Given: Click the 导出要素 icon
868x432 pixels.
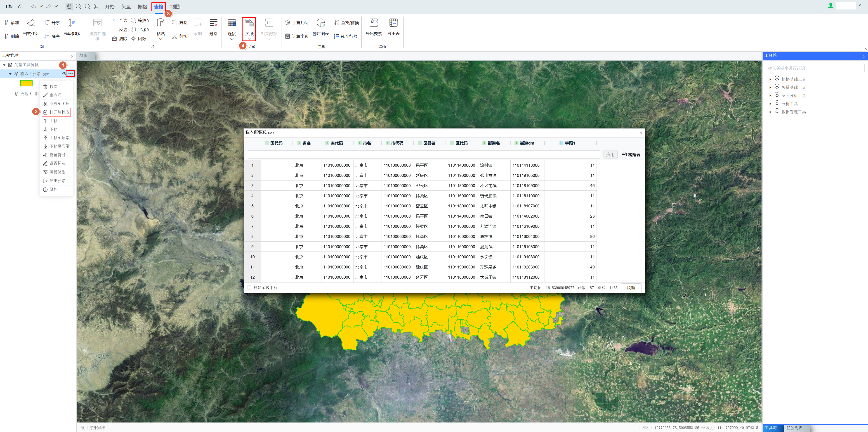Looking at the screenshot, I should coord(374,23).
